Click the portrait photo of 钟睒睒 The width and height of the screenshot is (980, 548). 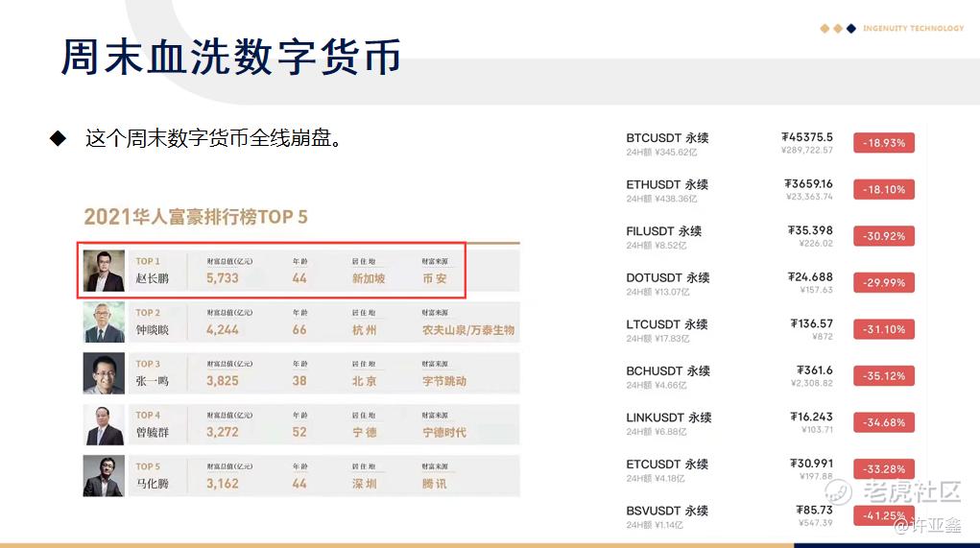(x=104, y=322)
